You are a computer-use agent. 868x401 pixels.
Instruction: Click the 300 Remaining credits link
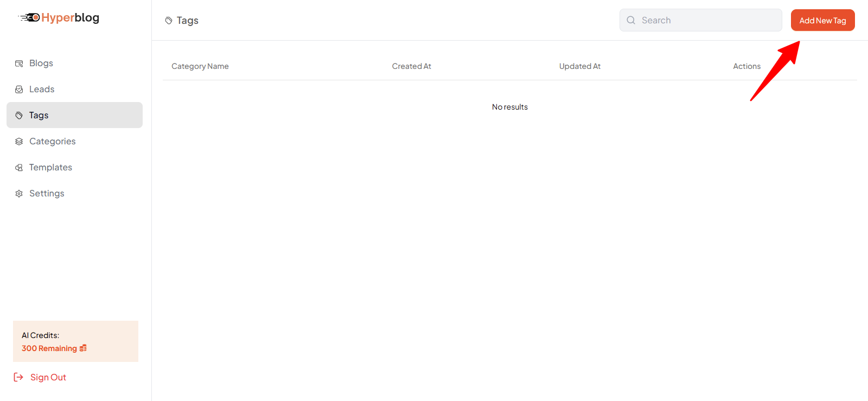point(54,348)
